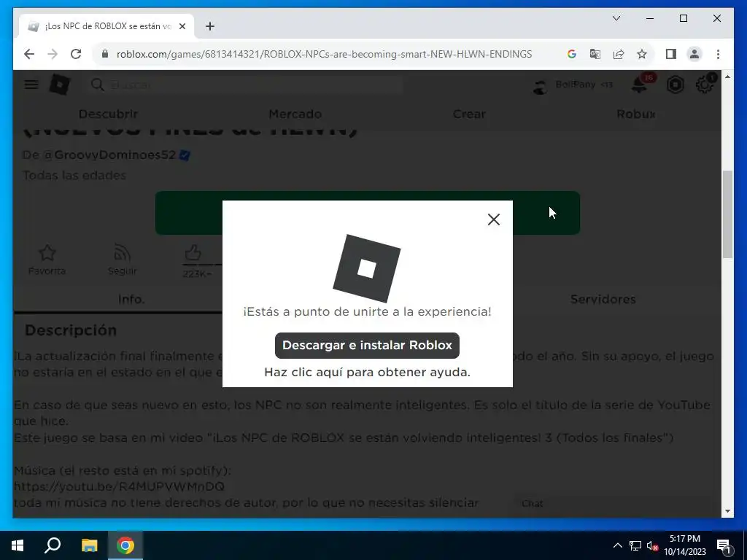Open the Windows Start menu
This screenshot has width=747, height=560.
(18, 545)
